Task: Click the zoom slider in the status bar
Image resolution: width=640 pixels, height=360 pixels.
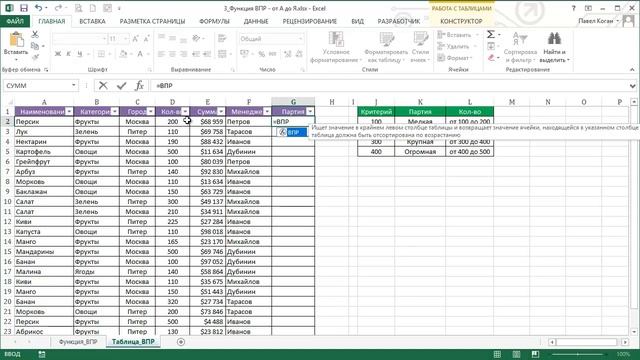Action: tap(578, 354)
